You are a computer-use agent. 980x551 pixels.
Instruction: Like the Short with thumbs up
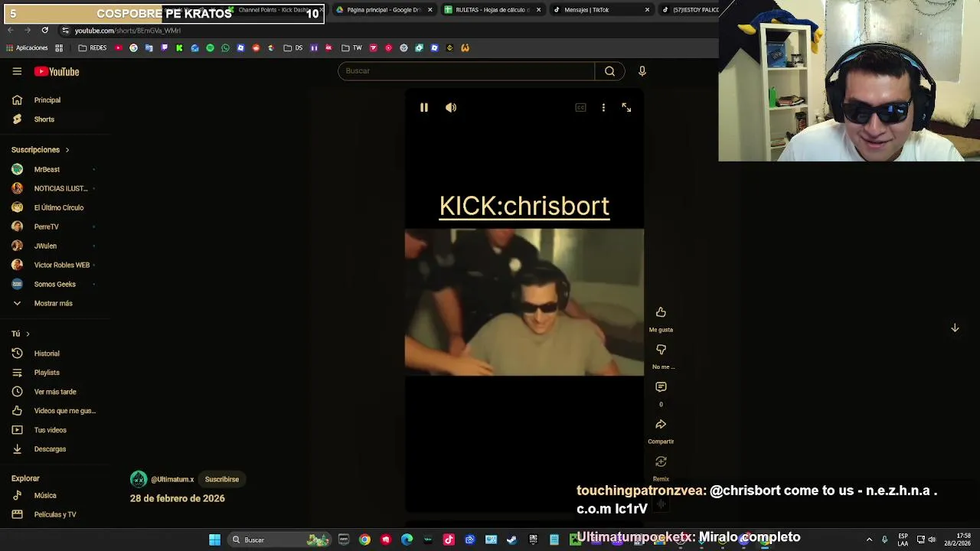[x=661, y=312]
